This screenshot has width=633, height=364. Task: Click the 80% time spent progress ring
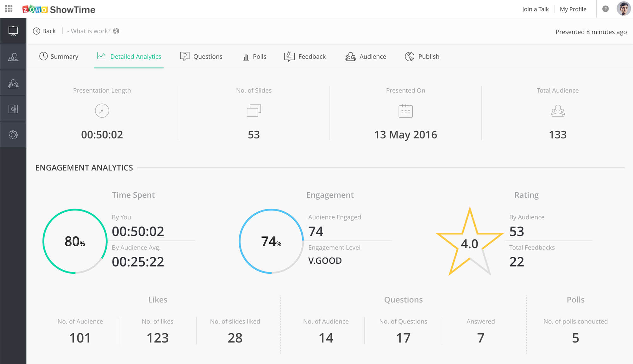(75, 241)
